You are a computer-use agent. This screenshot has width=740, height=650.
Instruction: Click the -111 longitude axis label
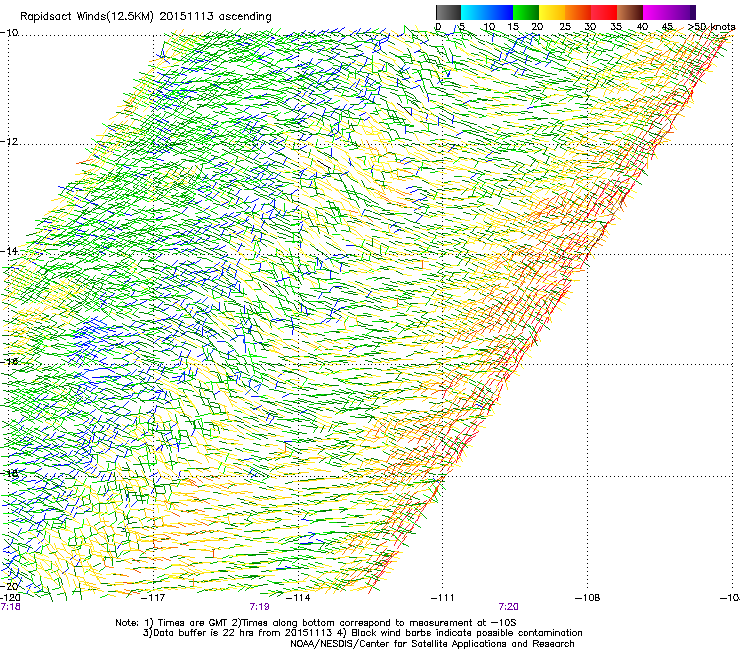(x=442, y=598)
